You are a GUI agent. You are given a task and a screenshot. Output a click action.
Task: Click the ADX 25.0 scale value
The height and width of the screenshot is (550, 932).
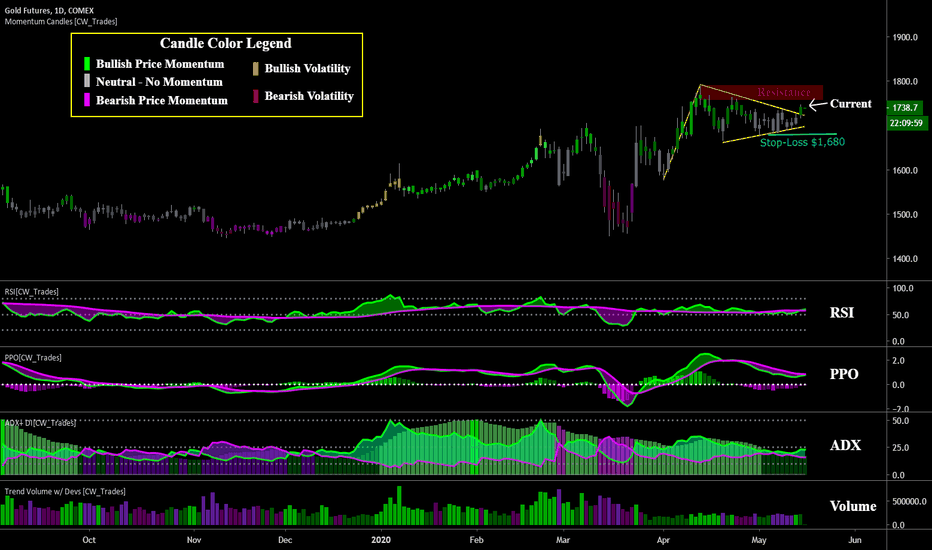900,448
